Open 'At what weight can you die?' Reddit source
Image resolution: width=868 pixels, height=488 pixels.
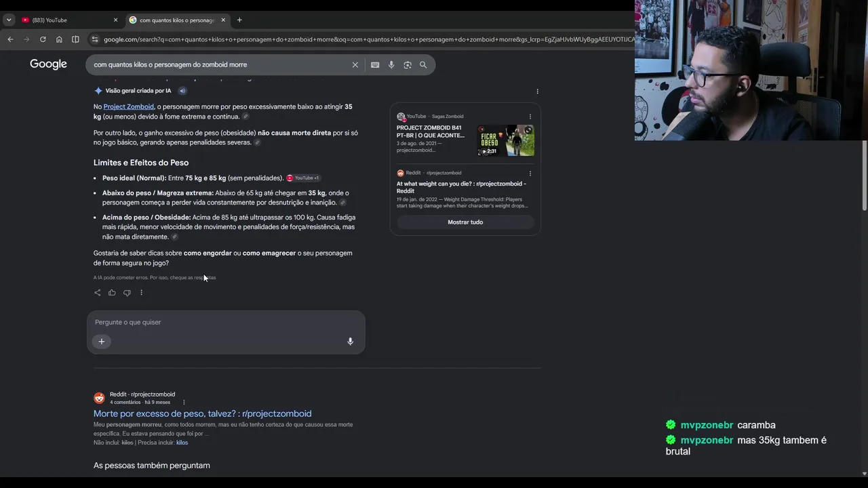tap(461, 187)
